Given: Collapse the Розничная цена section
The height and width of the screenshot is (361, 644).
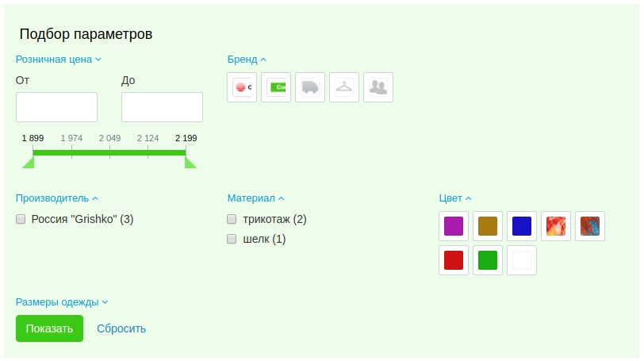Looking at the screenshot, I should (59, 59).
